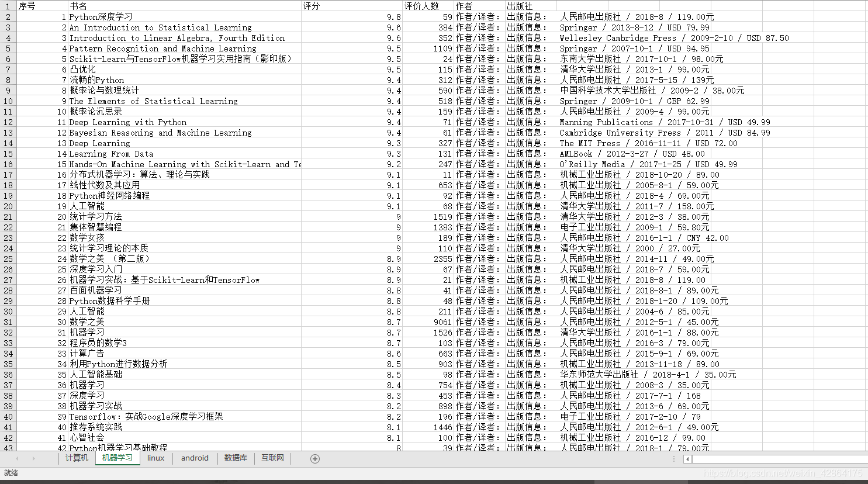The width and height of the screenshot is (868, 484).
Task: Select the 数学女孩 cell
Action: (x=185, y=238)
